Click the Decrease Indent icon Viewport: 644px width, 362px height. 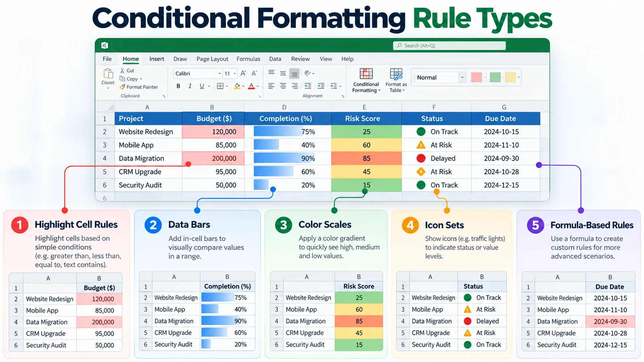pos(308,86)
